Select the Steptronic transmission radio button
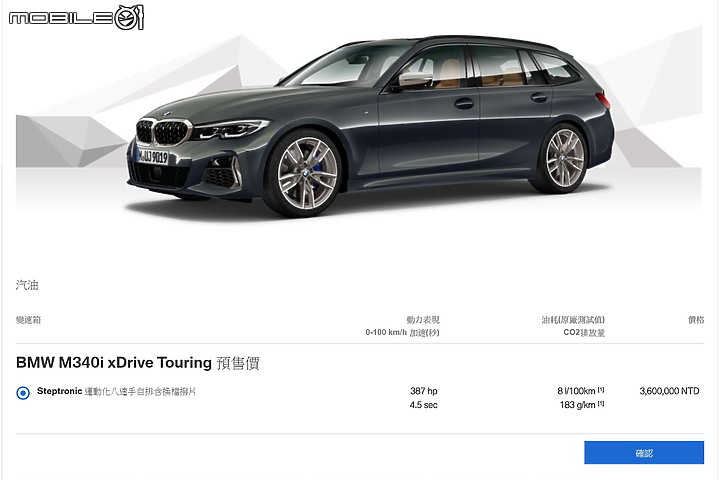The height and width of the screenshot is (480, 720). click(23, 393)
